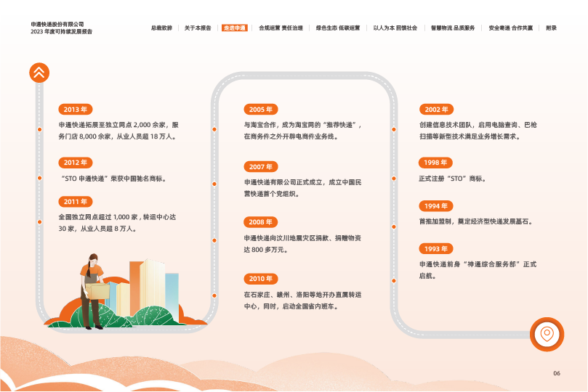Select the 1994 年 year label

[436, 206]
